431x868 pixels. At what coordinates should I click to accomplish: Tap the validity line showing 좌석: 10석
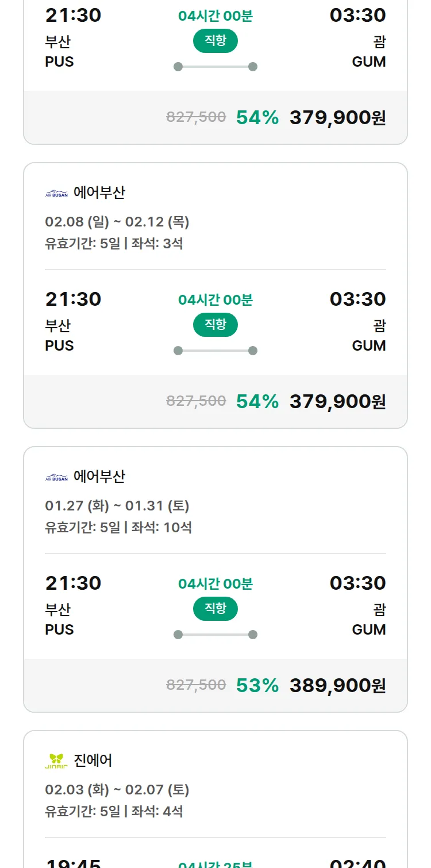pos(118,527)
